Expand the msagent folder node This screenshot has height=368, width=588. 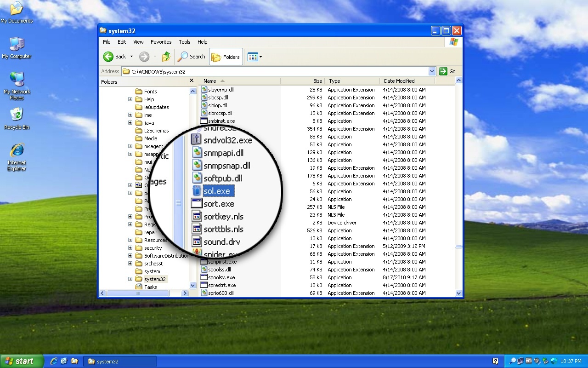[x=130, y=146]
